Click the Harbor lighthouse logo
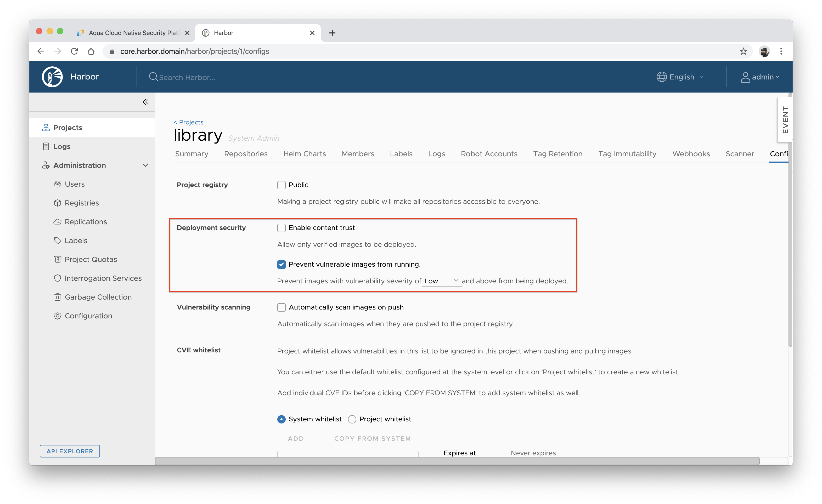Screen dimensions: 822x504 (x=52, y=77)
